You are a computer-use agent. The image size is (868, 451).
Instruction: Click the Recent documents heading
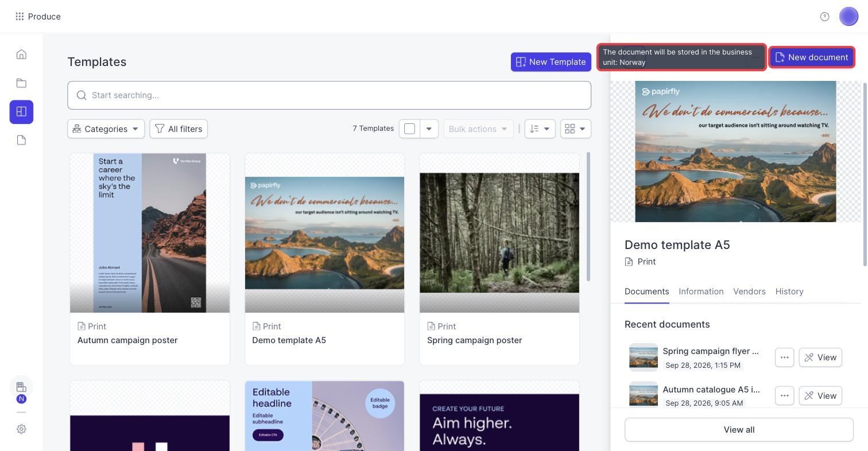(x=667, y=324)
